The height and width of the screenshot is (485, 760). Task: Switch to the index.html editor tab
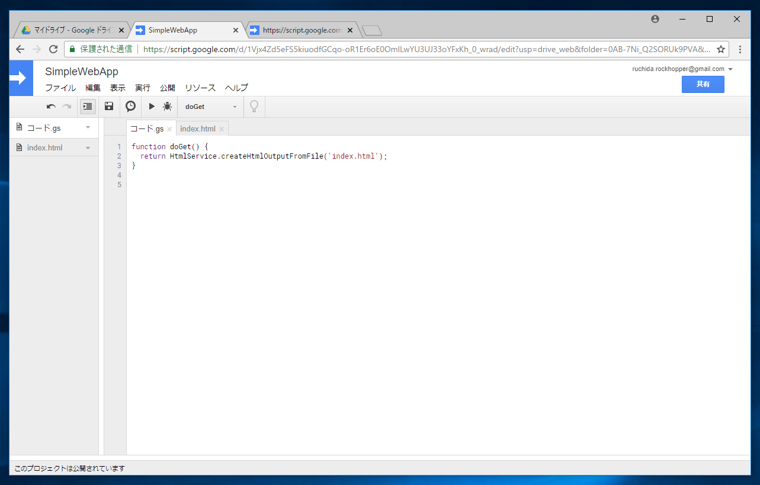coord(197,128)
